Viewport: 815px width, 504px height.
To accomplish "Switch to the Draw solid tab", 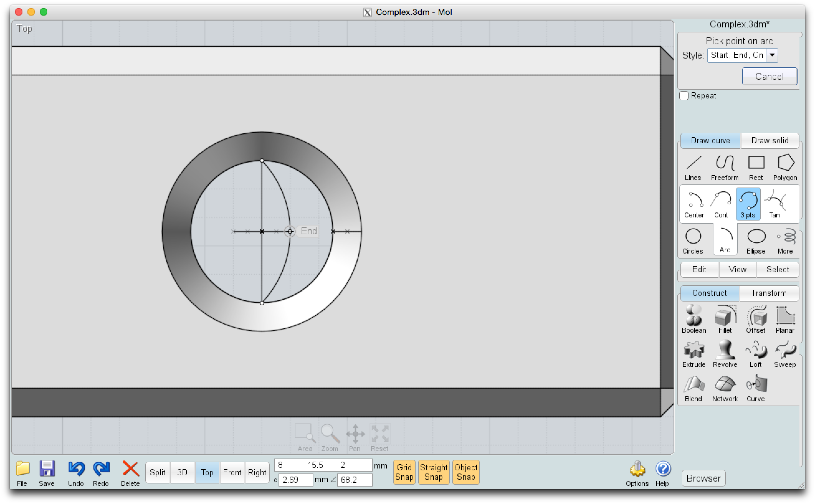I will pyautogui.click(x=770, y=141).
